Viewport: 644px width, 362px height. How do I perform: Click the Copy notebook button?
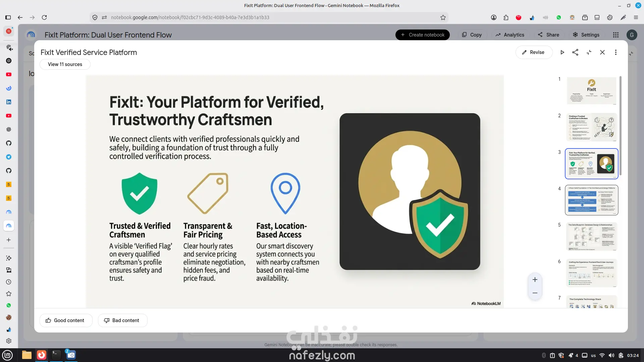point(472,35)
